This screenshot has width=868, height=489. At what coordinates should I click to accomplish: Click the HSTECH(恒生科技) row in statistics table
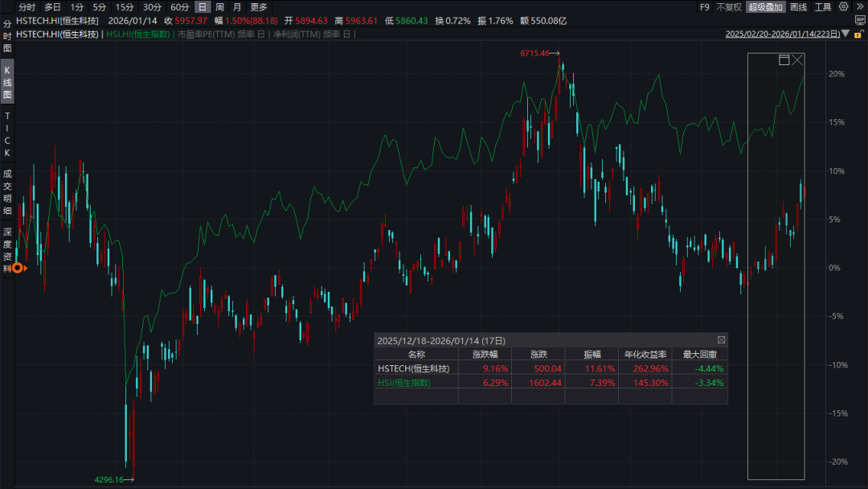click(413, 368)
